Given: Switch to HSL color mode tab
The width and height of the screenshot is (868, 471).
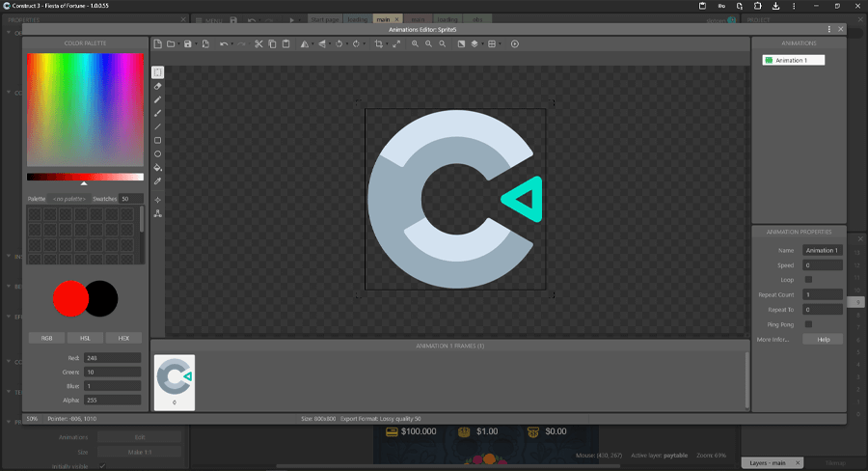Looking at the screenshot, I should coord(85,338).
